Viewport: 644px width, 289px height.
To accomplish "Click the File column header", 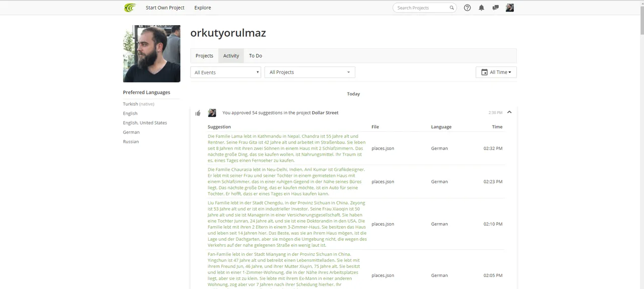I will click(x=375, y=127).
